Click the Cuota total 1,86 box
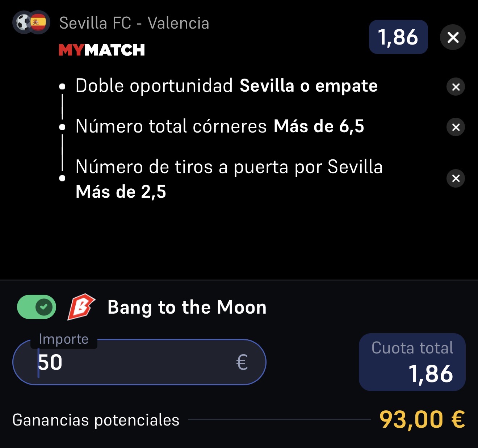The image size is (478, 448). coord(412,362)
